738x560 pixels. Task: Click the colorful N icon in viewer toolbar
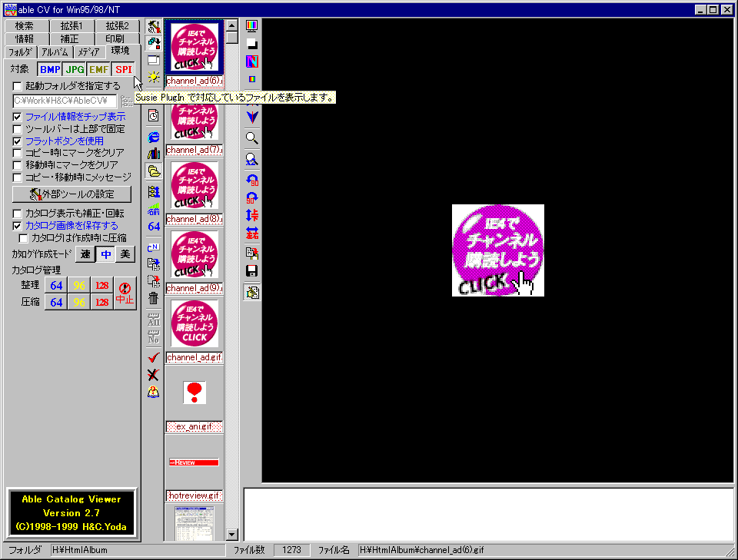coord(252,61)
